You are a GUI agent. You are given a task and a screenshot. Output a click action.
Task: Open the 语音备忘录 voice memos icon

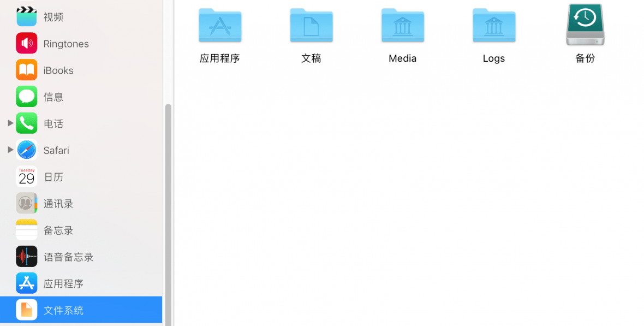(27, 257)
